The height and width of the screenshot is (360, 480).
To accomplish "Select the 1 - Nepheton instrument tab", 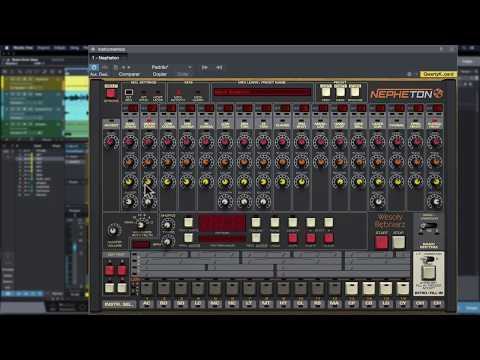I will point(106,58).
